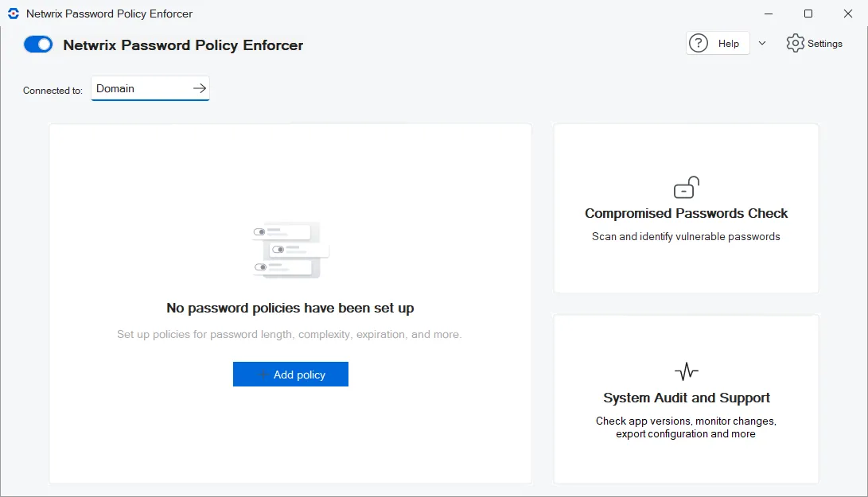The height and width of the screenshot is (497, 868).
Task: Open the Help button
Action: coord(718,43)
